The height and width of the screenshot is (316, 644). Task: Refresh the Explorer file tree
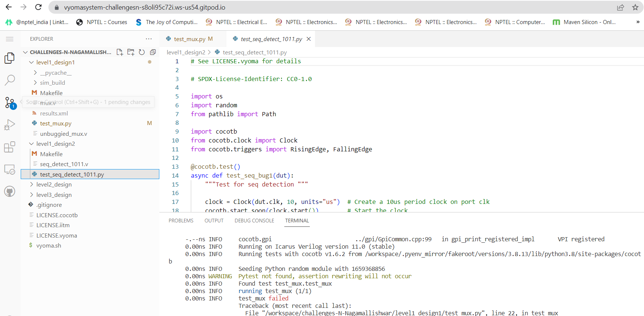pyautogui.click(x=142, y=52)
